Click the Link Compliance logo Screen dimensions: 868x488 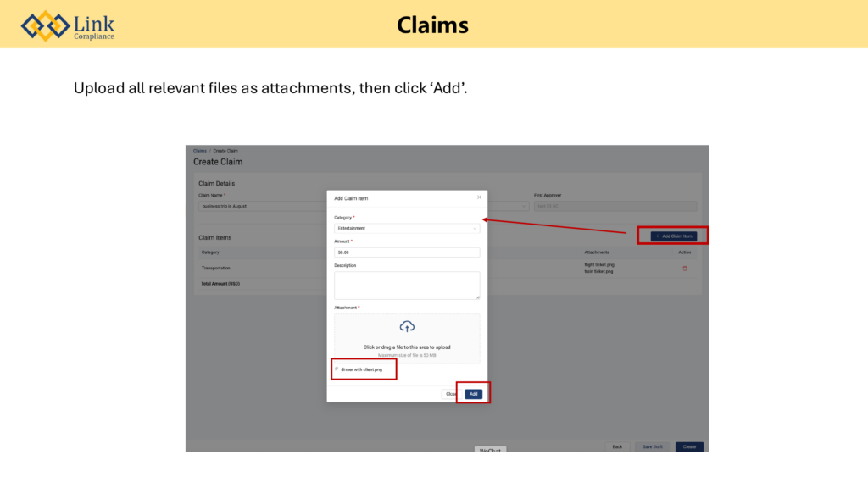tap(68, 25)
